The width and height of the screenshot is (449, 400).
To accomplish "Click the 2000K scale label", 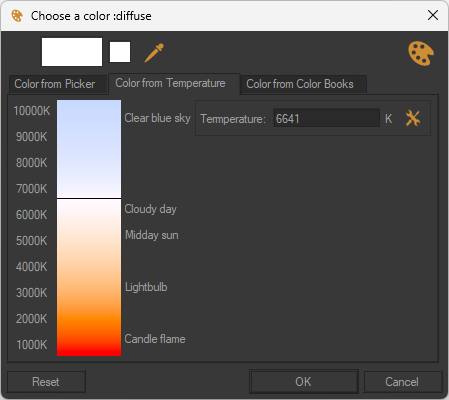I will point(32,319).
